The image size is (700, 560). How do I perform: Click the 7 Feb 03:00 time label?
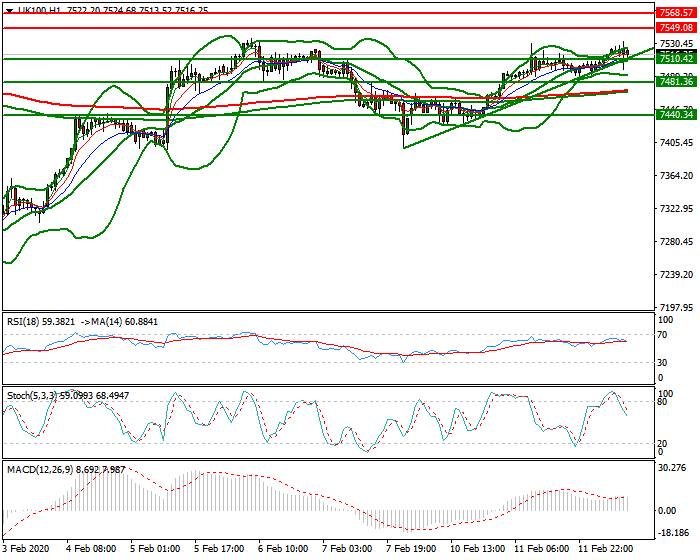(x=347, y=548)
